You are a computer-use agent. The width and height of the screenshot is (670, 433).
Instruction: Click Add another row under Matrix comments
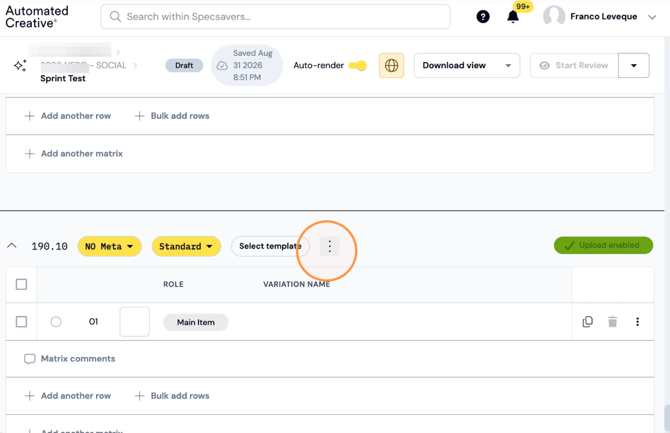coord(68,396)
